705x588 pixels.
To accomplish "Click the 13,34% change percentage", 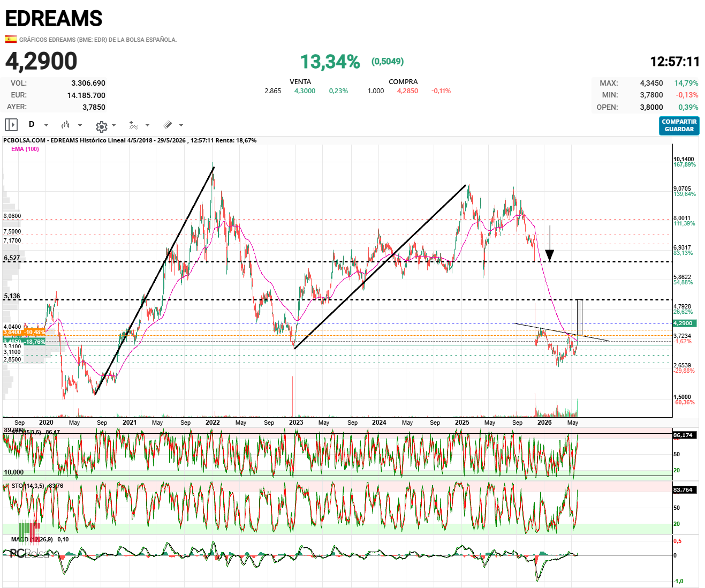I will click(x=330, y=62).
